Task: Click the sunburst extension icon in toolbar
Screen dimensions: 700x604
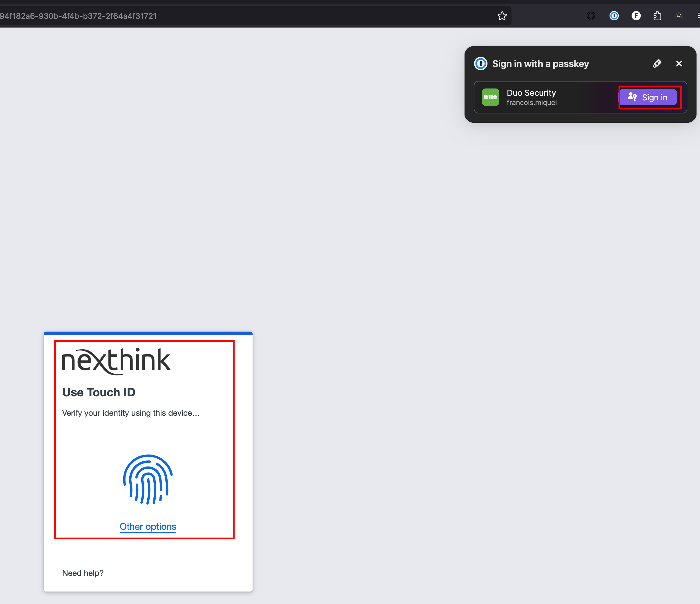Action: tap(591, 16)
